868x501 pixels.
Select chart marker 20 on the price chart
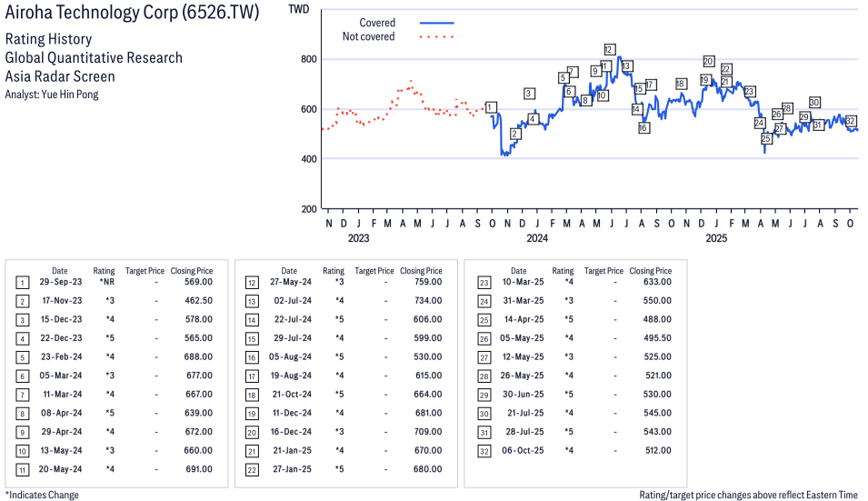(709, 62)
